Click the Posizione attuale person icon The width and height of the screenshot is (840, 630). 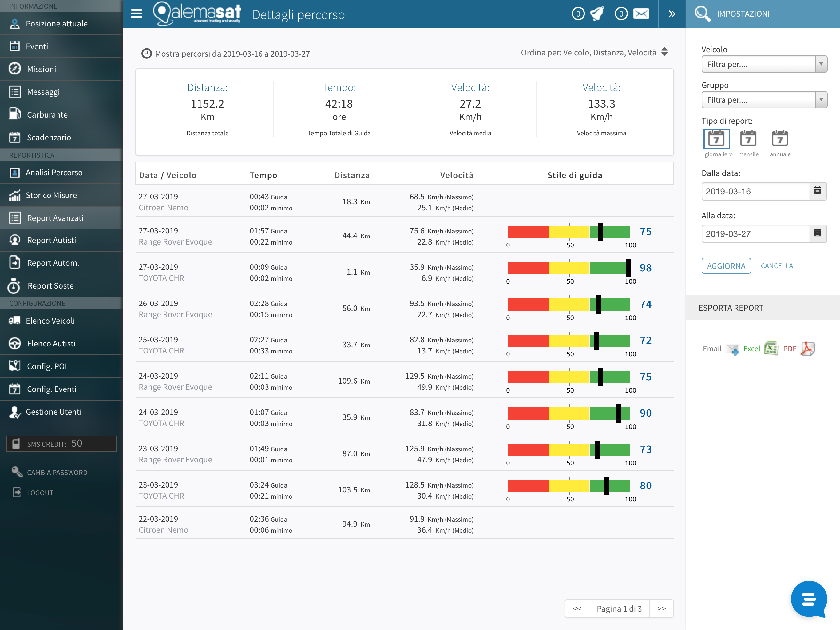tap(14, 24)
